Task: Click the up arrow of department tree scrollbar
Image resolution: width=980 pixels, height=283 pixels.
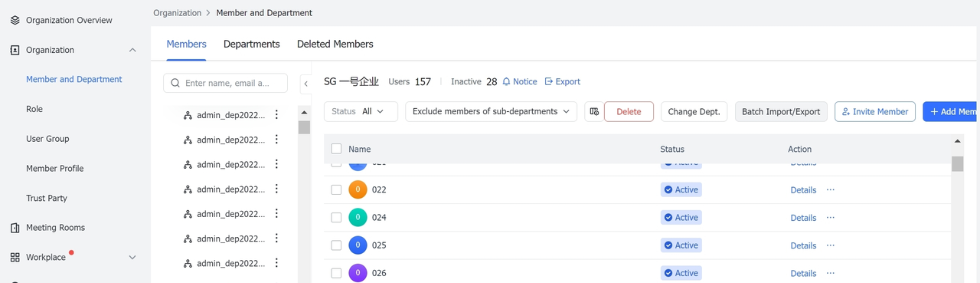Action: (304, 112)
